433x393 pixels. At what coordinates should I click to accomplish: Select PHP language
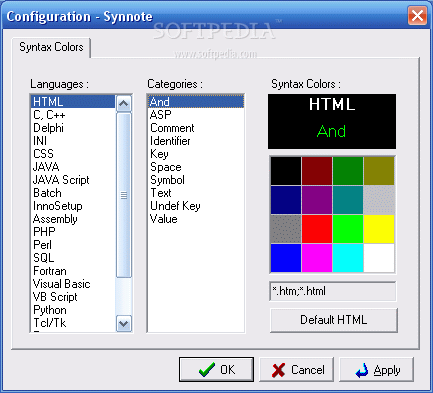tap(73, 232)
